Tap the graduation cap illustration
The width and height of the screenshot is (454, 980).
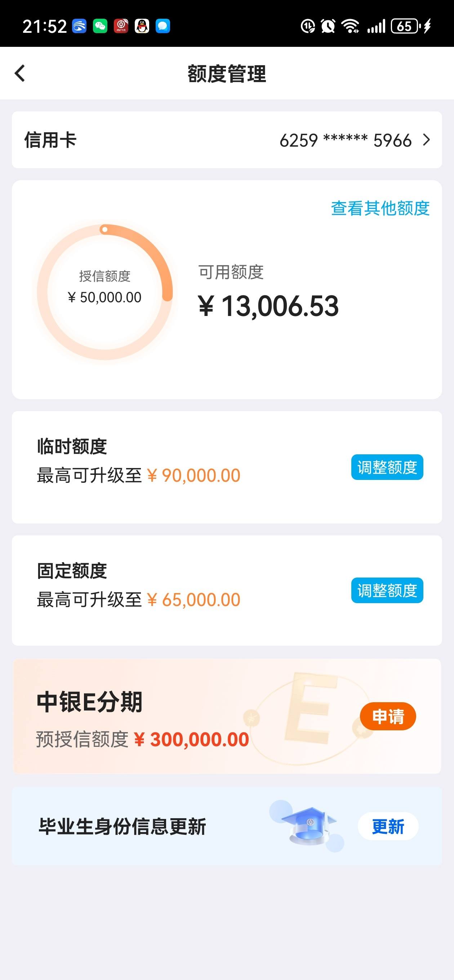[x=308, y=825]
